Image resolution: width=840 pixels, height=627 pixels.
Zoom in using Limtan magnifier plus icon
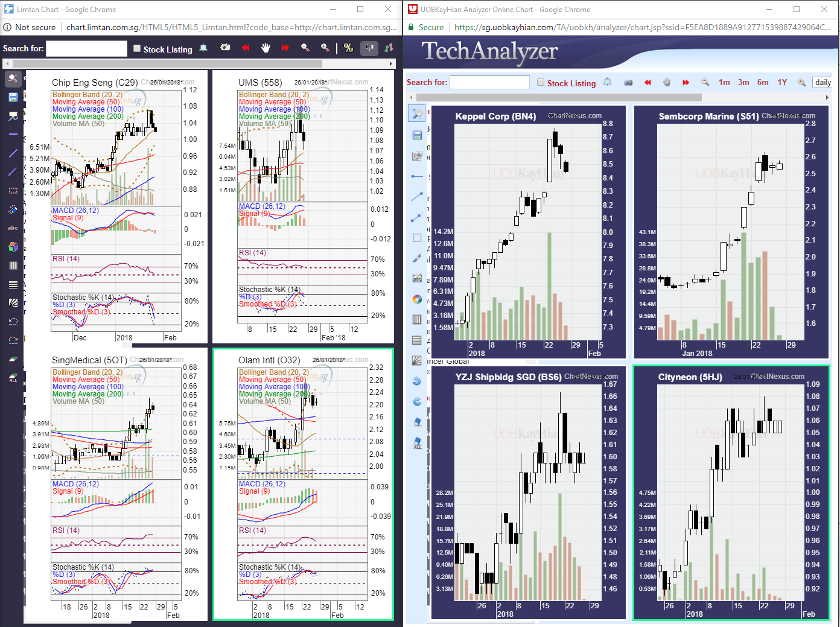[x=325, y=48]
